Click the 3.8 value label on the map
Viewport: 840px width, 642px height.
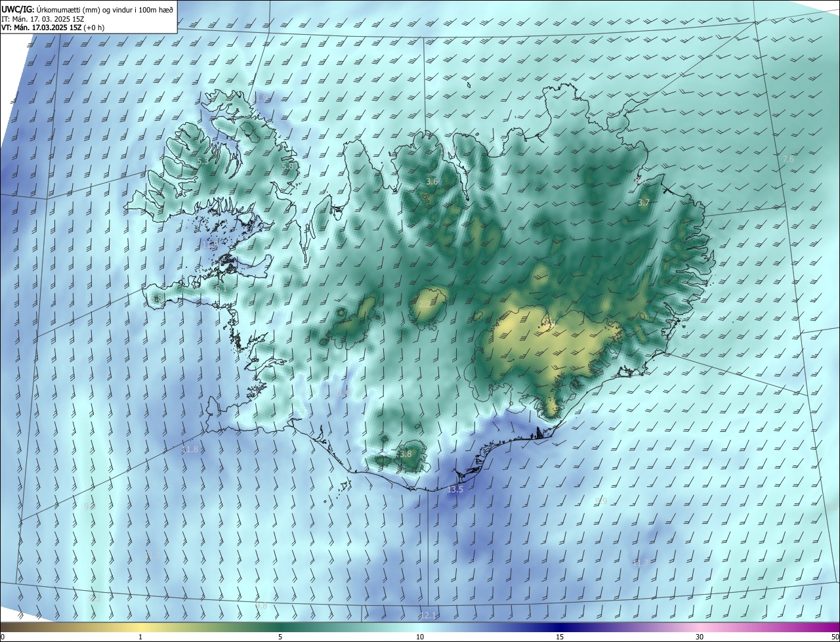coord(406,454)
